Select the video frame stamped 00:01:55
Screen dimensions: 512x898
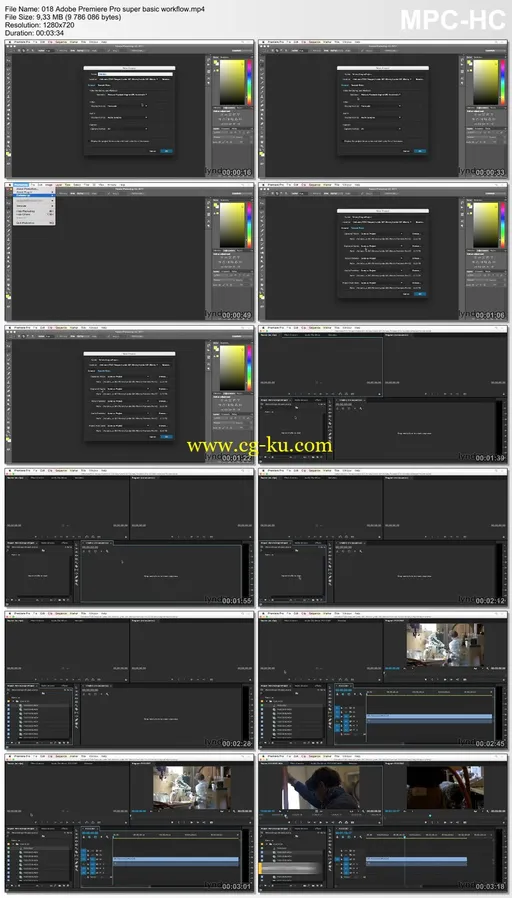click(x=129, y=537)
